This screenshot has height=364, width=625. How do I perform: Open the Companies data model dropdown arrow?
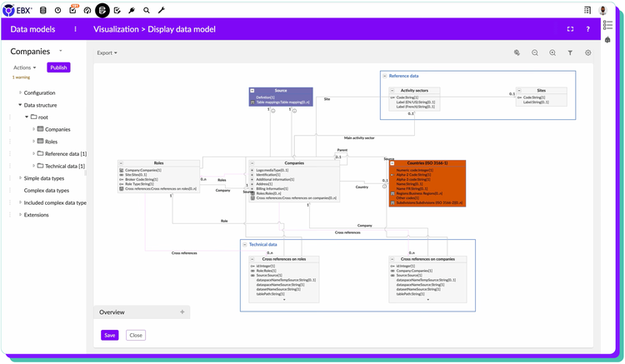(61, 51)
